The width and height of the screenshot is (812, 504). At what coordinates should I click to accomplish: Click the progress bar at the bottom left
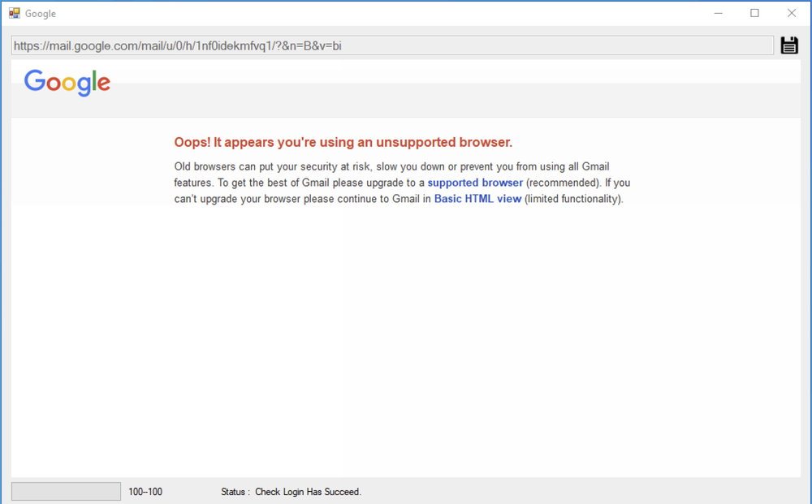(65, 490)
